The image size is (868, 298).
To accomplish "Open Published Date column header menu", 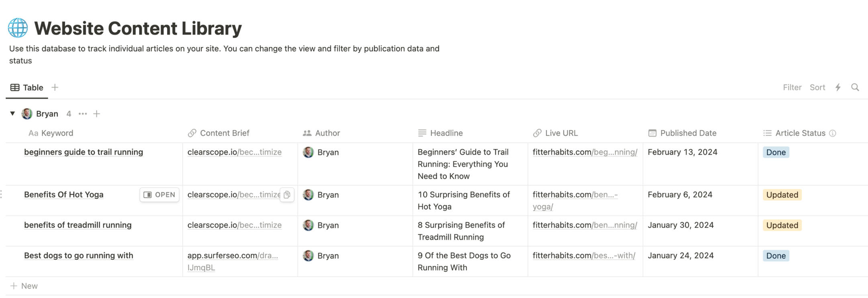I will [x=688, y=133].
